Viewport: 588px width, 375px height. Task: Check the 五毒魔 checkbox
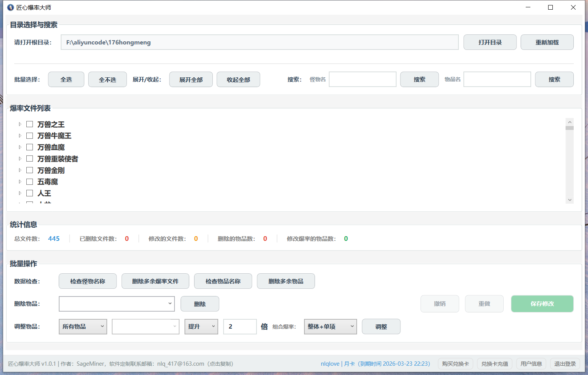tap(30, 181)
